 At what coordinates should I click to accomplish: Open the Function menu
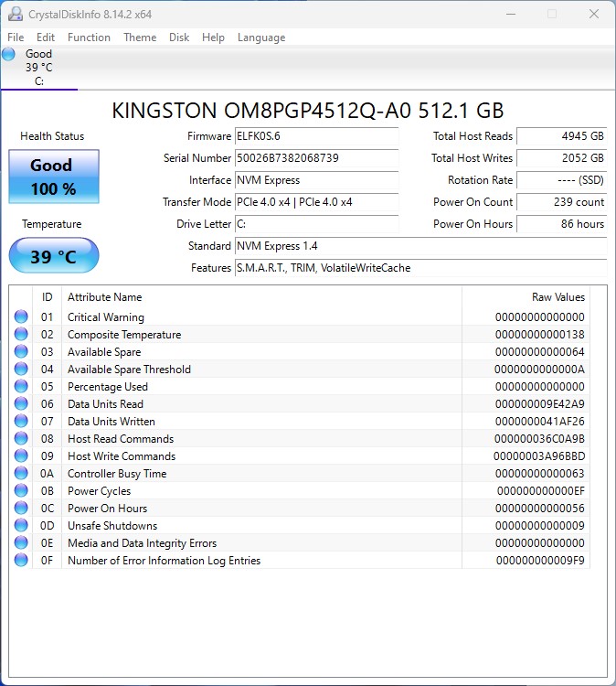89,38
